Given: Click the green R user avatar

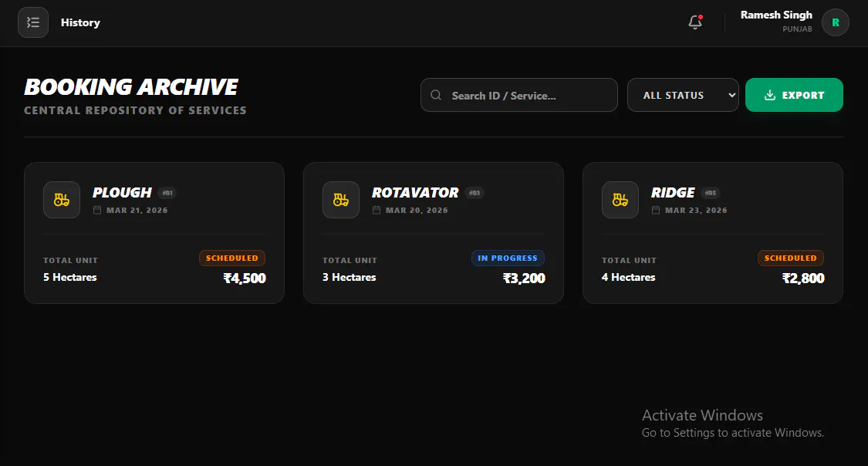Looking at the screenshot, I should pyautogui.click(x=836, y=22).
